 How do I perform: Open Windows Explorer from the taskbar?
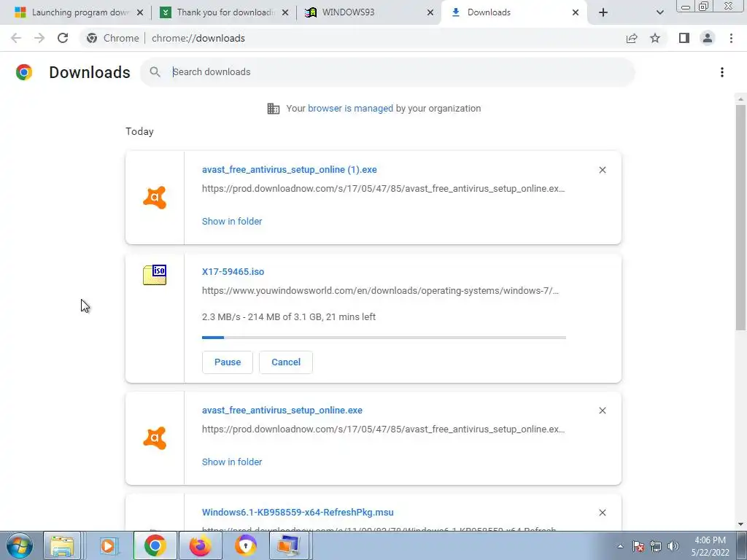63,545
